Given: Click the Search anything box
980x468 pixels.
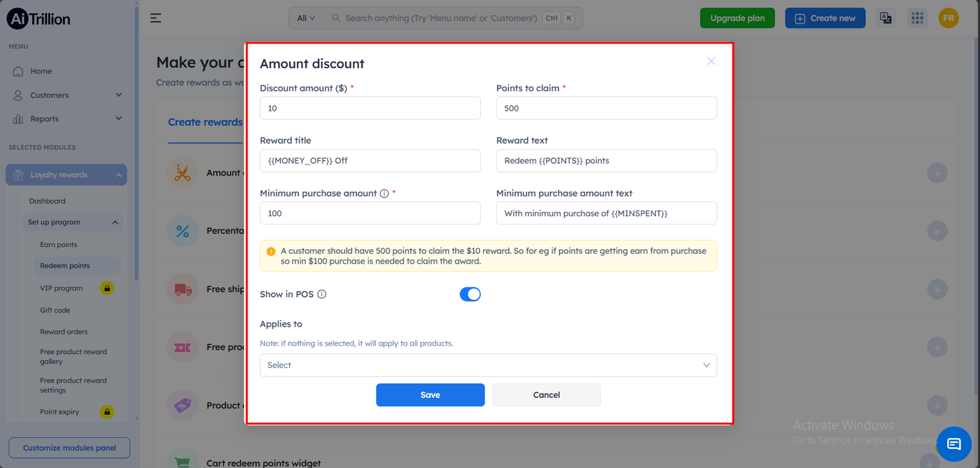Looking at the screenshot, I should (441, 18).
